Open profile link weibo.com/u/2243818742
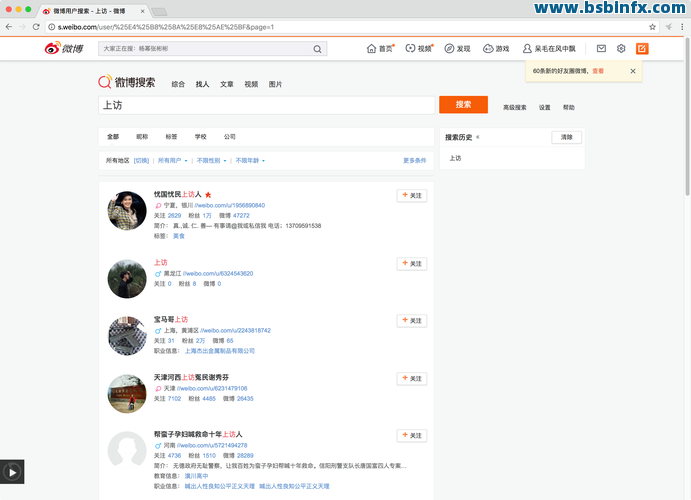This screenshot has height=500, width=691. 236,330
